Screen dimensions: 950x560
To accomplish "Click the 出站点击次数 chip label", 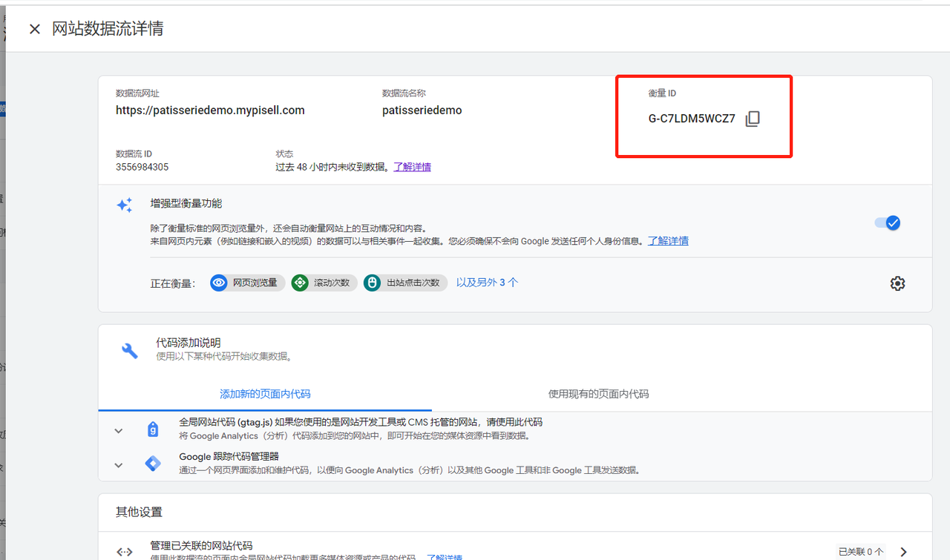I will tap(413, 283).
